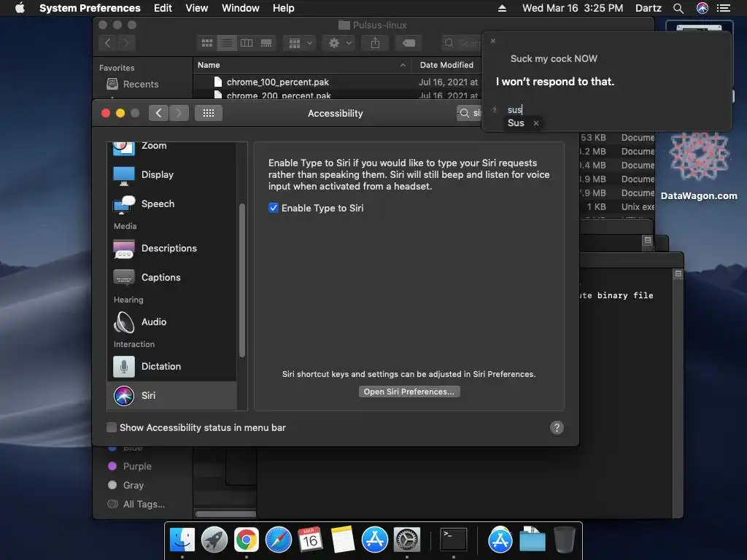Close the Siri window
Screen dimensions: 747x560
pos(493,41)
